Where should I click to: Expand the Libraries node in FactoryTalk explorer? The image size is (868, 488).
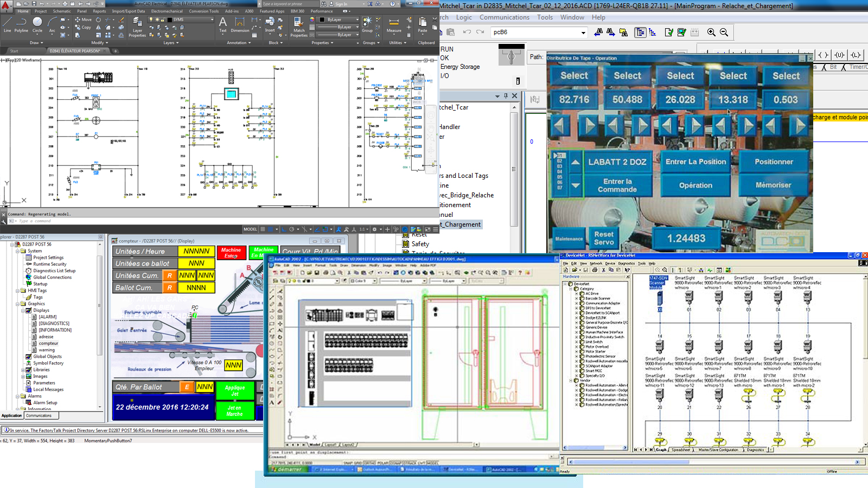coord(23,370)
